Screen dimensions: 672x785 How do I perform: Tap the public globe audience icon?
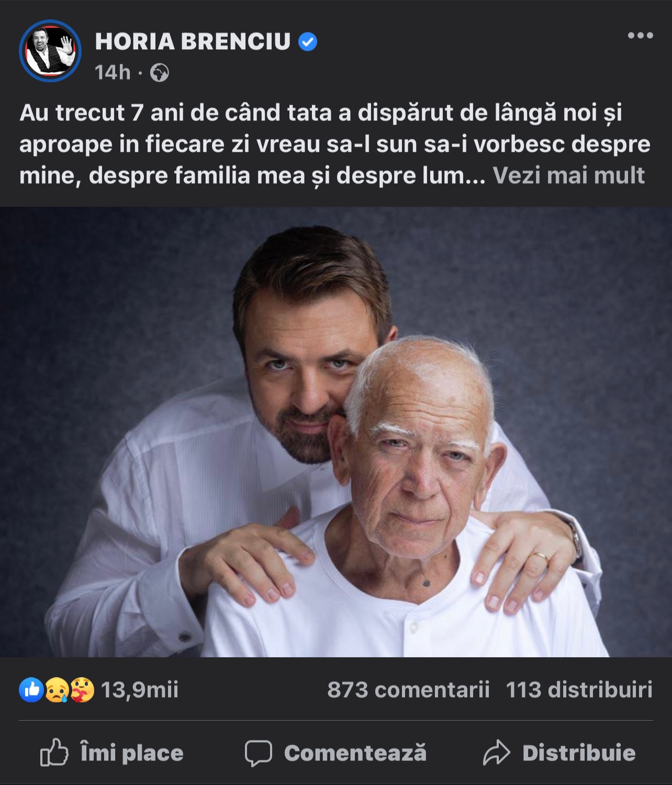click(x=160, y=73)
